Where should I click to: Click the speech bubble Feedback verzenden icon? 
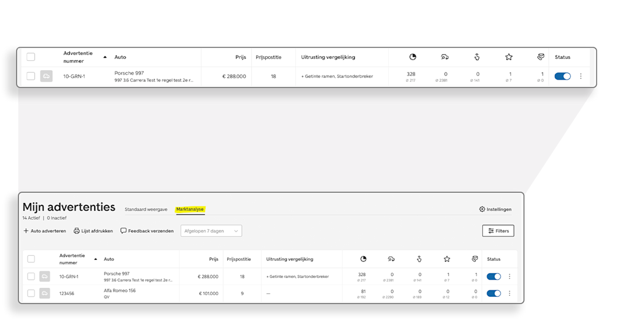[124, 231]
